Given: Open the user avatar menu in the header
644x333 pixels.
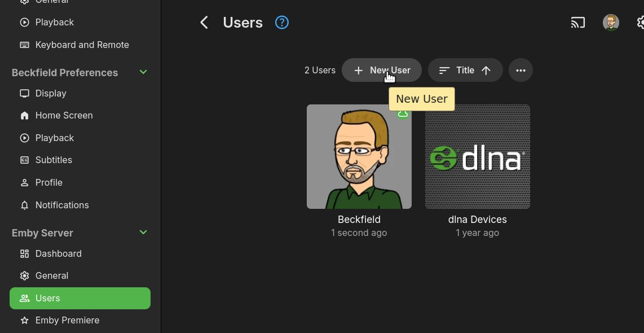Looking at the screenshot, I should [x=611, y=23].
